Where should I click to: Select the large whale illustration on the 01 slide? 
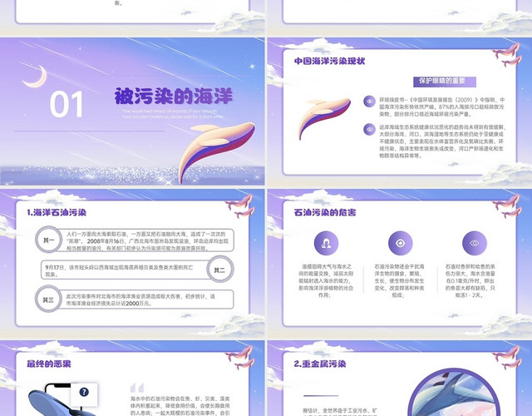[216, 151]
